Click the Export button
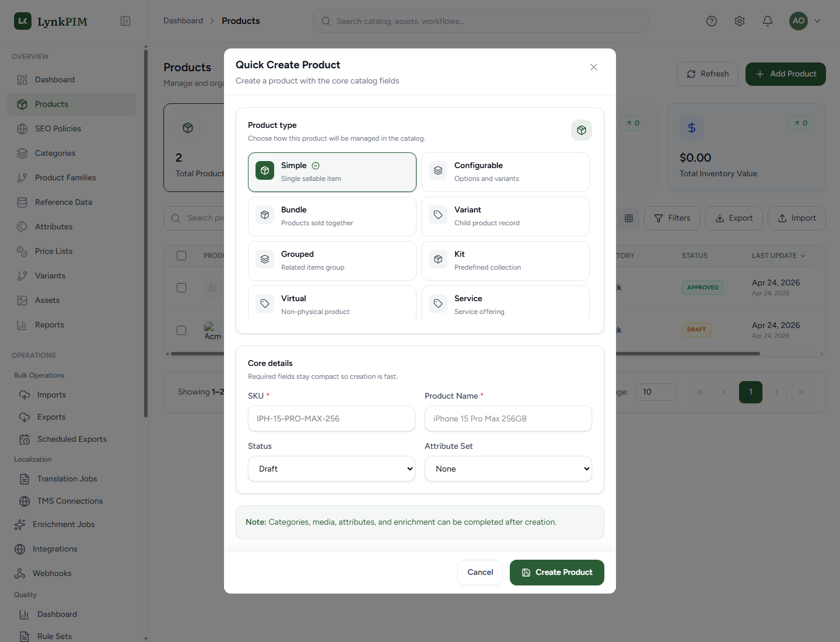 734,218
